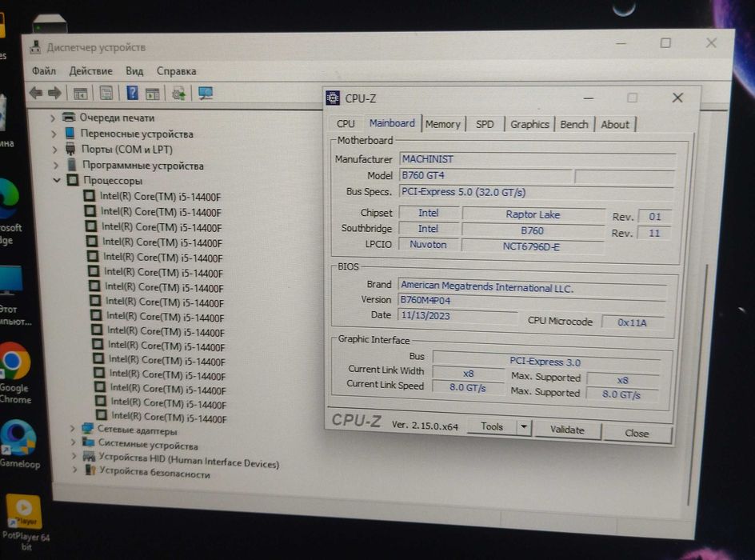Click the Bus Specs. PCI-Express 5.0 field

click(x=537, y=192)
